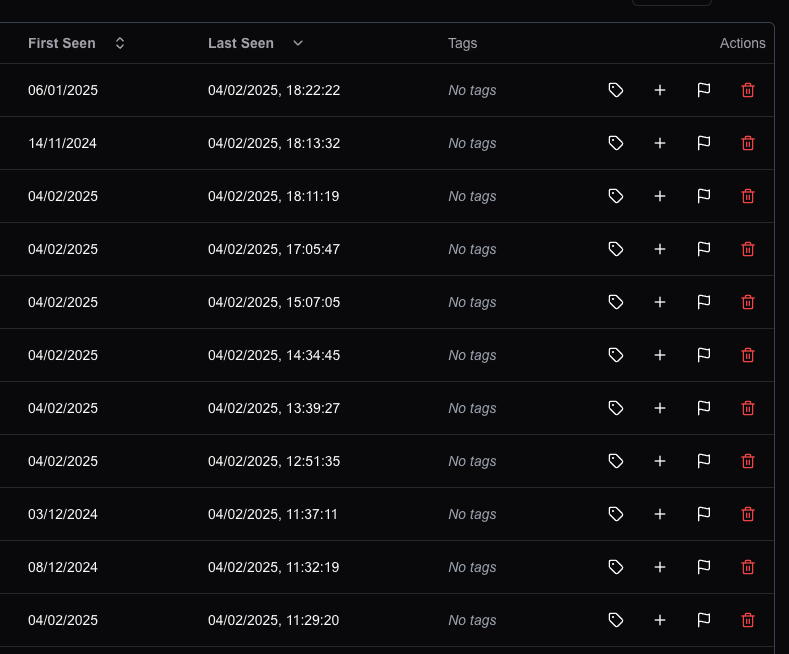Screen dimensions: 789x654
Task: Delete the entry last seen 15:07:05
Action: click(x=748, y=302)
